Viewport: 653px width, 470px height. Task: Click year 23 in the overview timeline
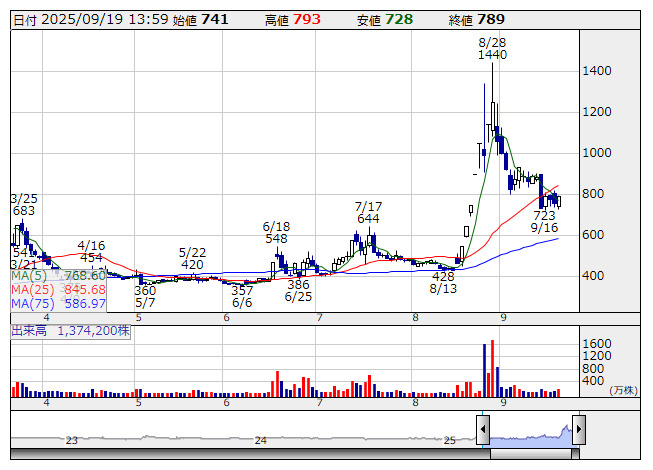tap(71, 440)
